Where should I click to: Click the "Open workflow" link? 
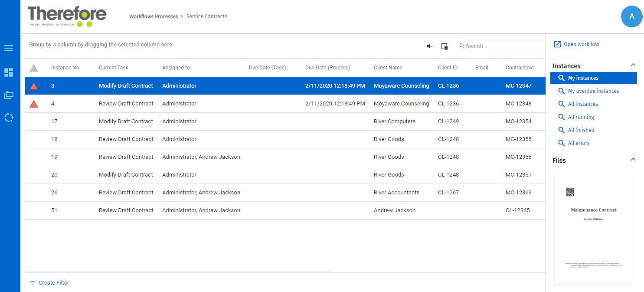click(581, 44)
